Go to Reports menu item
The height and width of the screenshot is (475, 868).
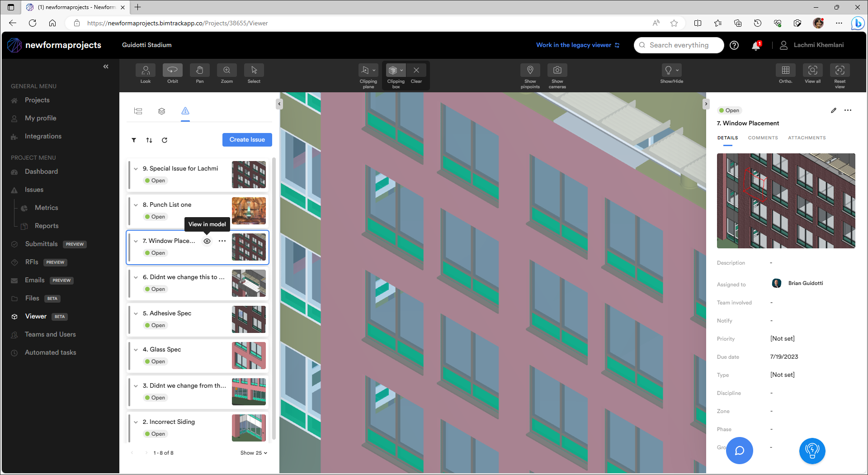(47, 226)
